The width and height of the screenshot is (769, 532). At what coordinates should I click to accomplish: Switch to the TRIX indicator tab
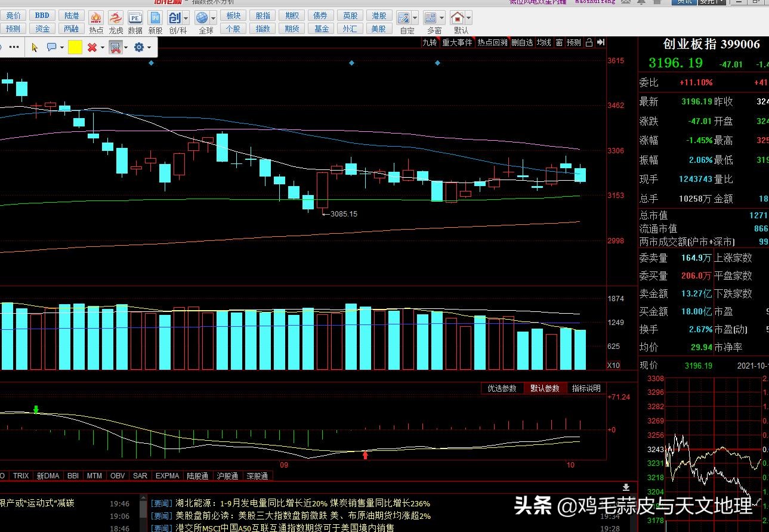(x=21, y=476)
